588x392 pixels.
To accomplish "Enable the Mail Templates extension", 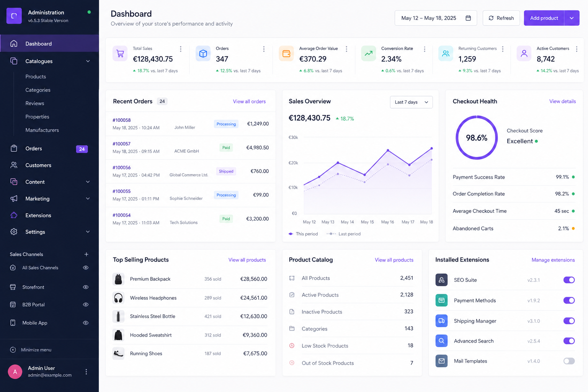I will coord(569,361).
